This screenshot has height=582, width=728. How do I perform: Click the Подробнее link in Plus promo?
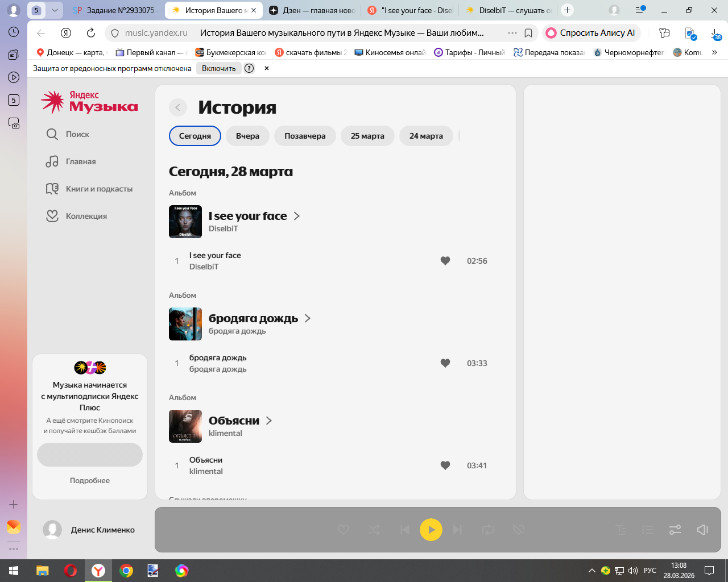point(90,480)
